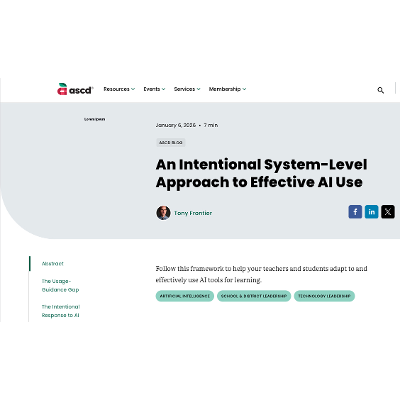Click the ASCD Blog tag
Image resolution: width=400 pixels, height=400 pixels.
[171, 142]
